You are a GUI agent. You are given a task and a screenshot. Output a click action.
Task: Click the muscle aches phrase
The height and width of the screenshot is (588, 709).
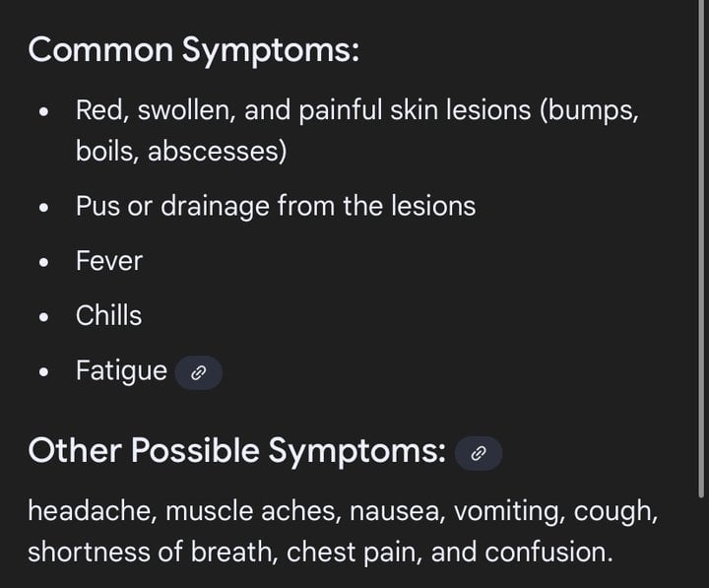(235, 511)
